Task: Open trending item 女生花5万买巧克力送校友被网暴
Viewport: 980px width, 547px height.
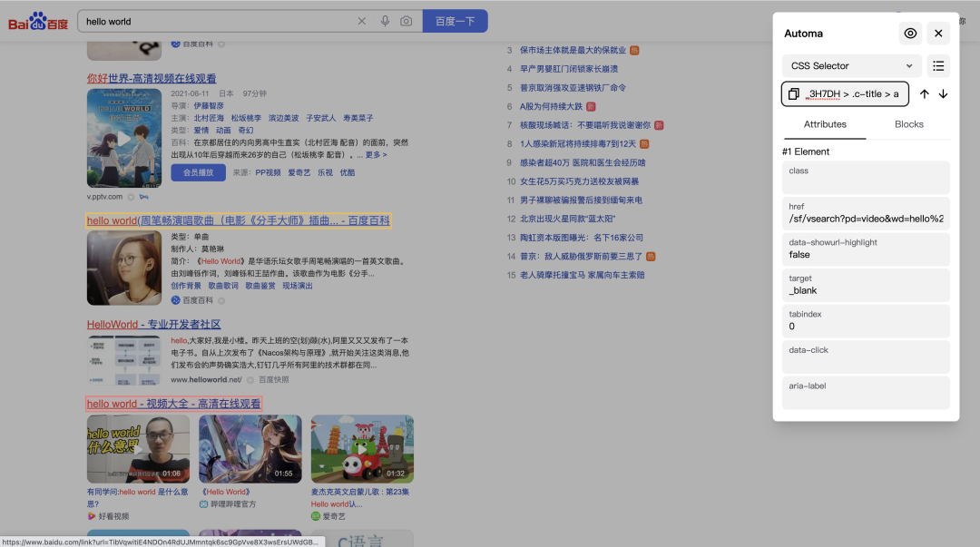Action: 579,181
